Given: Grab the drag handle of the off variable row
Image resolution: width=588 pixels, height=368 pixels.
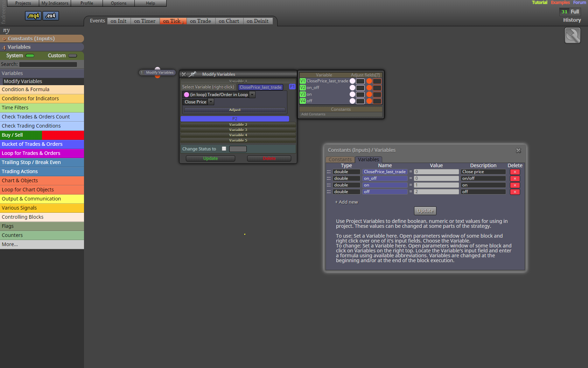Looking at the screenshot, I should [x=329, y=192].
